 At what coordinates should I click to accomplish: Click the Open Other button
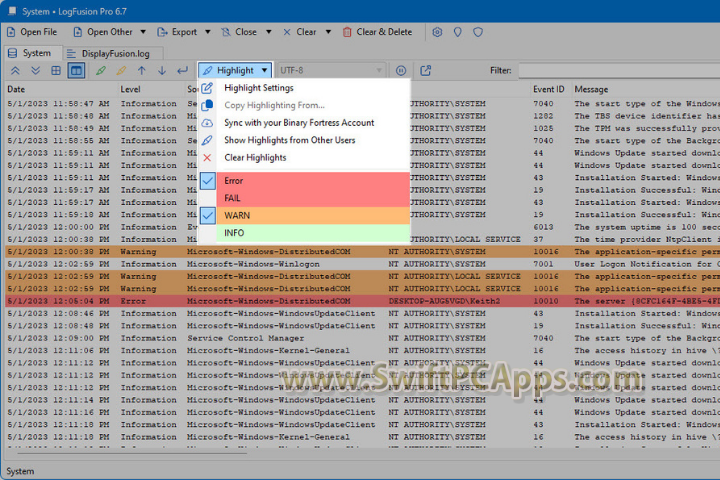click(x=104, y=32)
